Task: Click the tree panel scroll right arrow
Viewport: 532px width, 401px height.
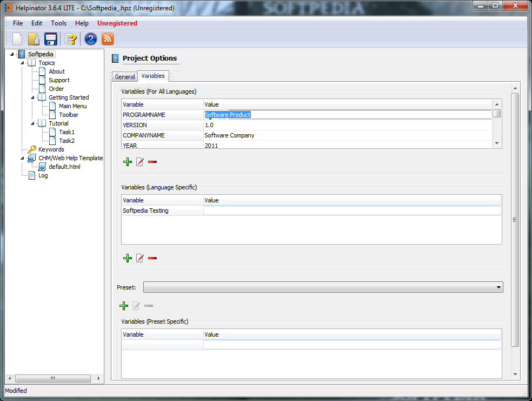Action: (x=99, y=378)
